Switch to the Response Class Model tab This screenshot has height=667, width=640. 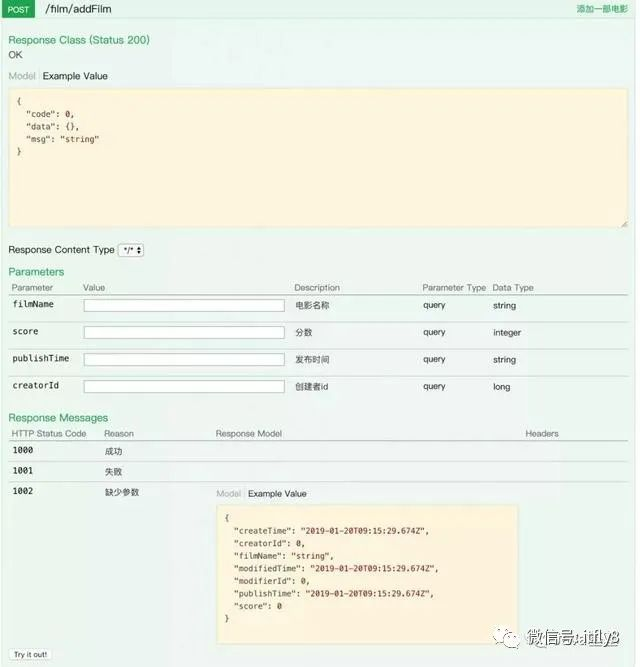[x=22, y=76]
